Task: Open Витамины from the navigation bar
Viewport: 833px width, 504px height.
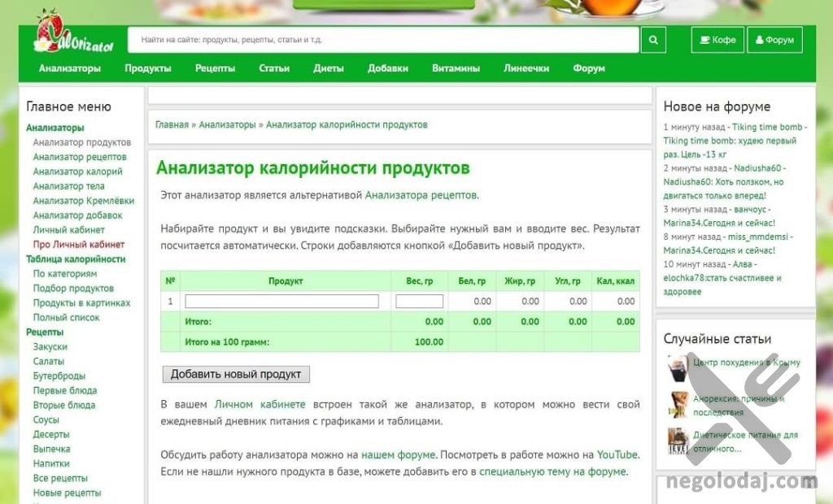Action: [x=456, y=68]
